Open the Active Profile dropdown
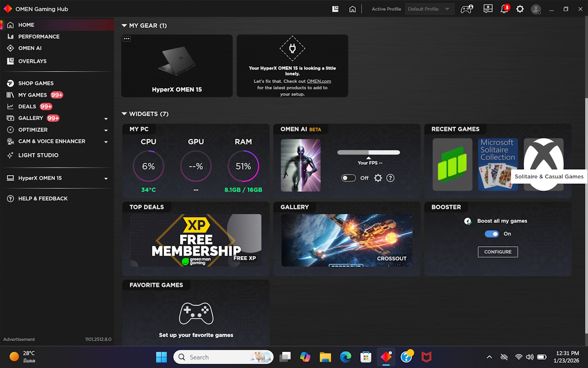Image resolution: width=588 pixels, height=368 pixels. coord(429,9)
